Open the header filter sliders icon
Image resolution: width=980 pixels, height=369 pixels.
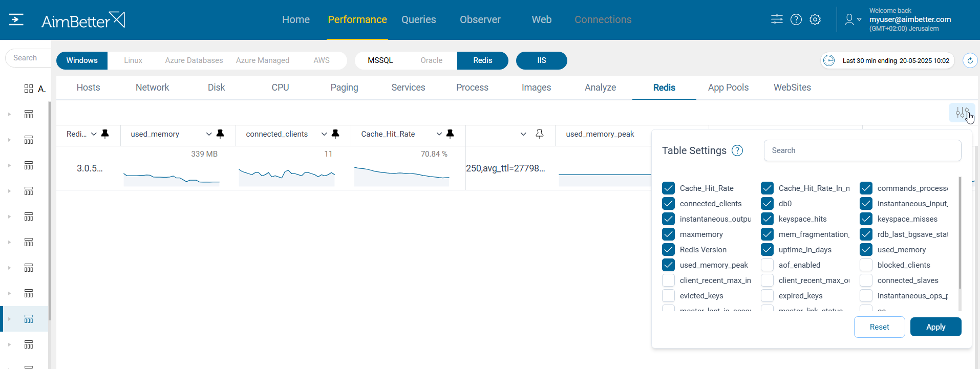pos(777,19)
